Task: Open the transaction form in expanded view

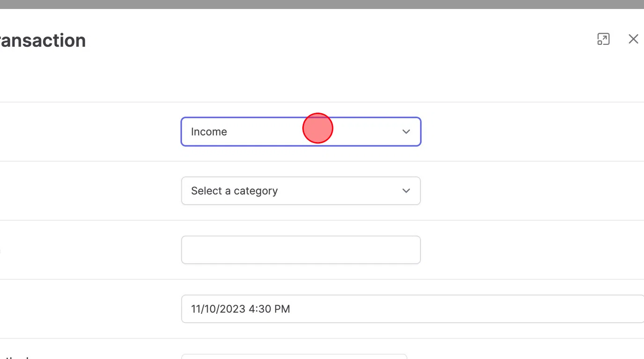Action: click(603, 39)
